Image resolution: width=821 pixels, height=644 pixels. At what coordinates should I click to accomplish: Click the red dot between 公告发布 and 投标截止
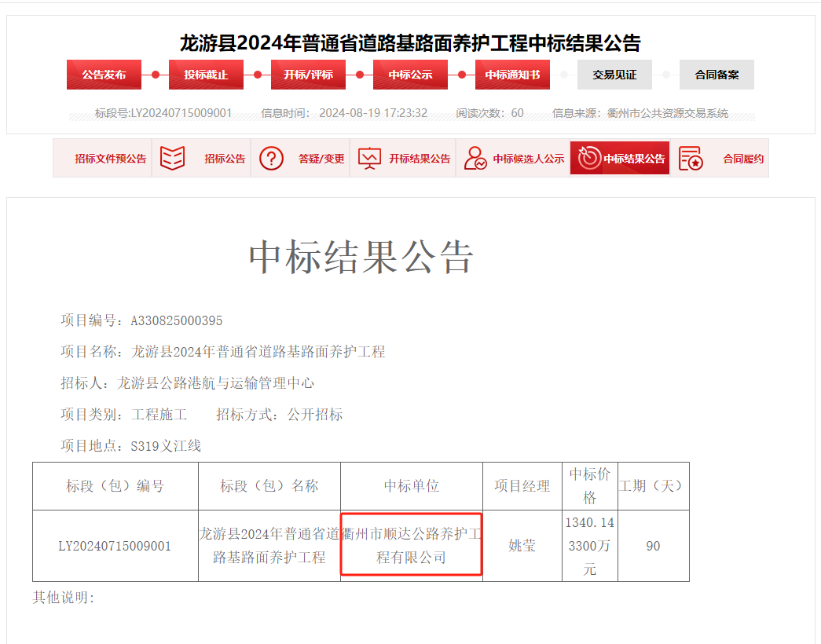click(x=156, y=75)
